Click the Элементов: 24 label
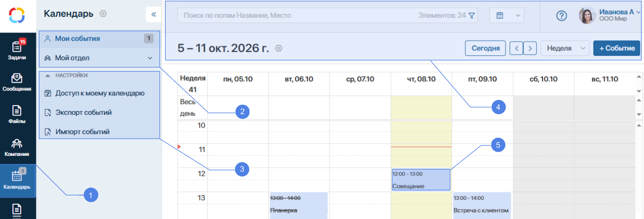The image size is (644, 219). point(442,15)
